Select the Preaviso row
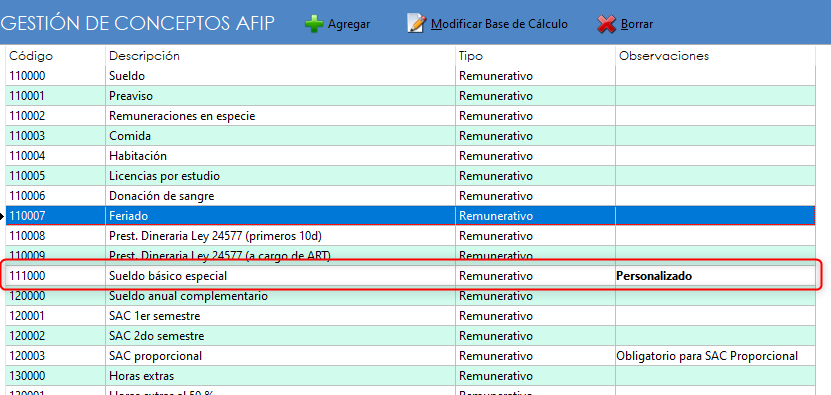Image resolution: width=831 pixels, height=395 pixels. click(411, 96)
